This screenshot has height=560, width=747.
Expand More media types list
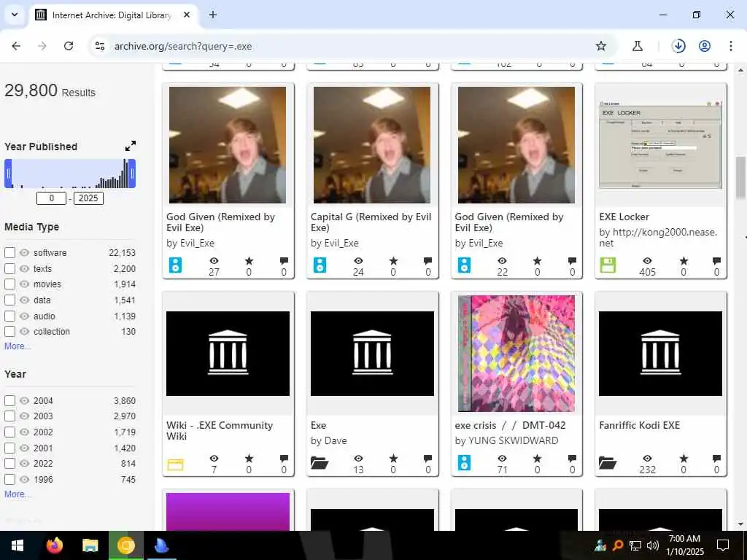tap(18, 346)
